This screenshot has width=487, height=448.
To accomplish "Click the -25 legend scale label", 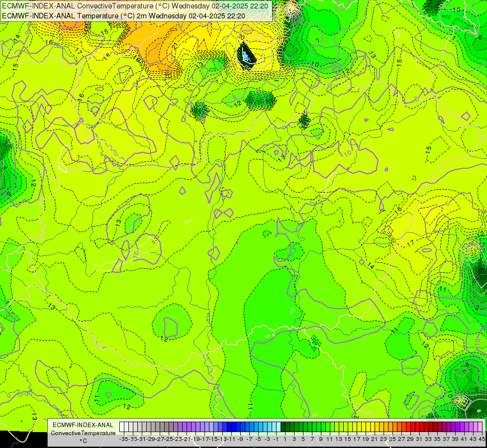I will tap(169, 439).
